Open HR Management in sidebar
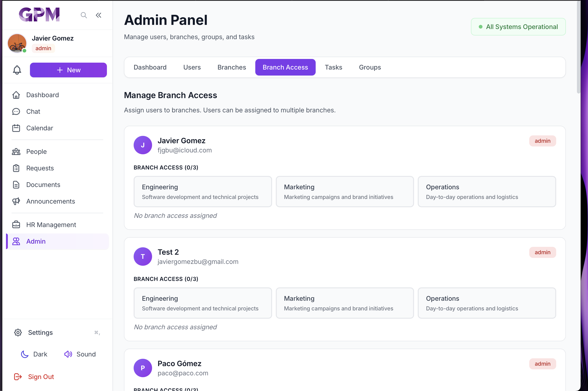 click(57, 225)
